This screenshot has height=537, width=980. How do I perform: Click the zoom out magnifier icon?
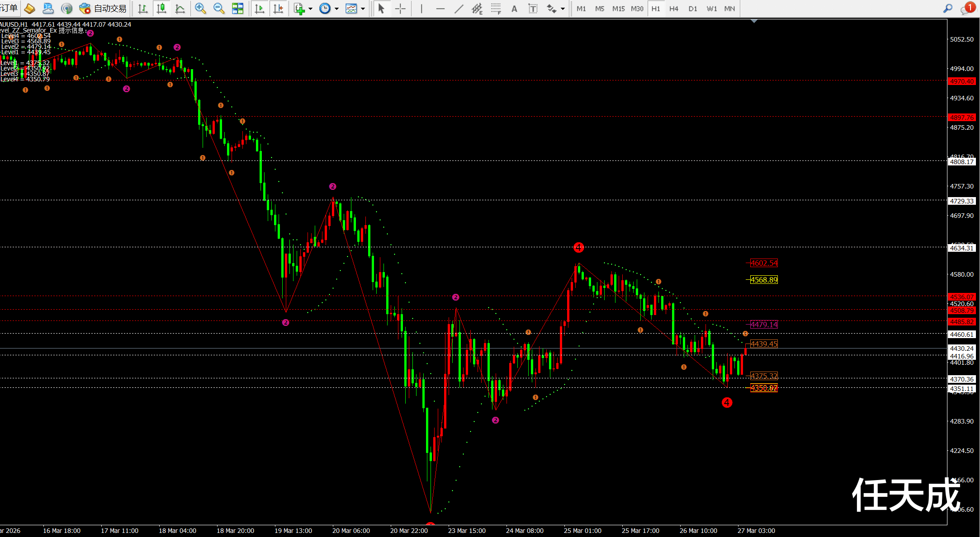pyautogui.click(x=219, y=8)
